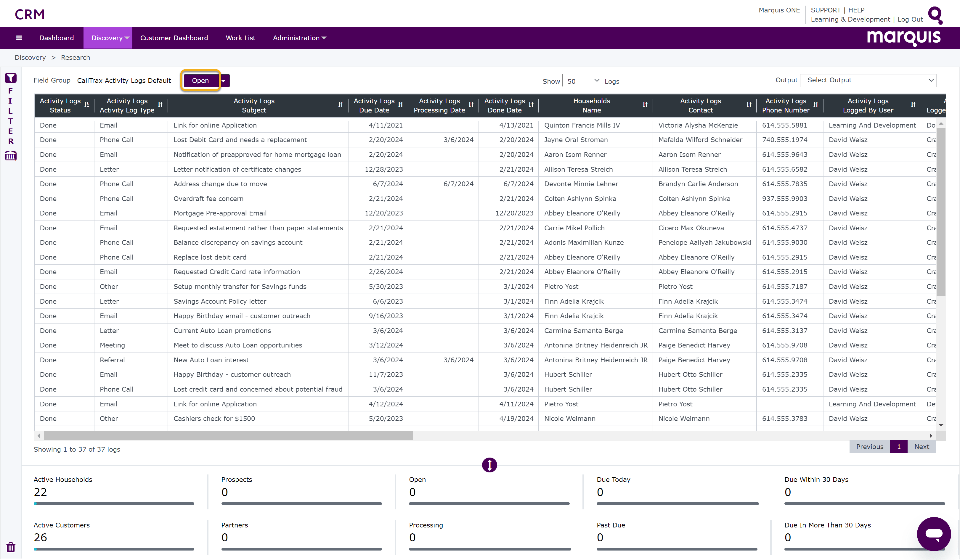Screen dimensions: 960x560
Task: Click the trash icon at the bottom left
Action: pos(11,547)
